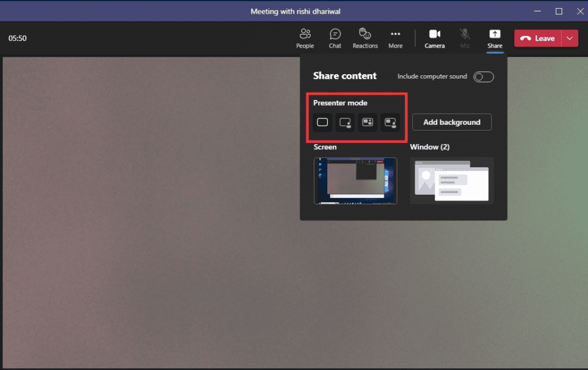Open the More actions menu
588x370 pixels.
(395, 38)
